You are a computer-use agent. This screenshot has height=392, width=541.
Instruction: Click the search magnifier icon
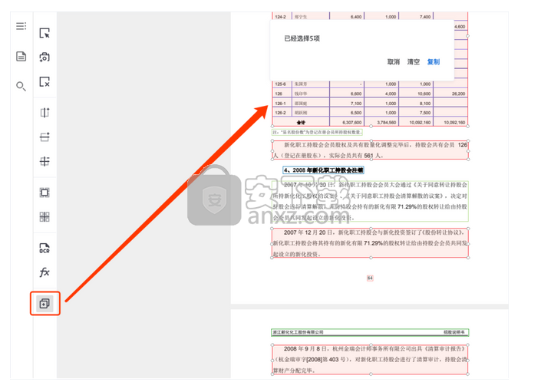coord(21,86)
